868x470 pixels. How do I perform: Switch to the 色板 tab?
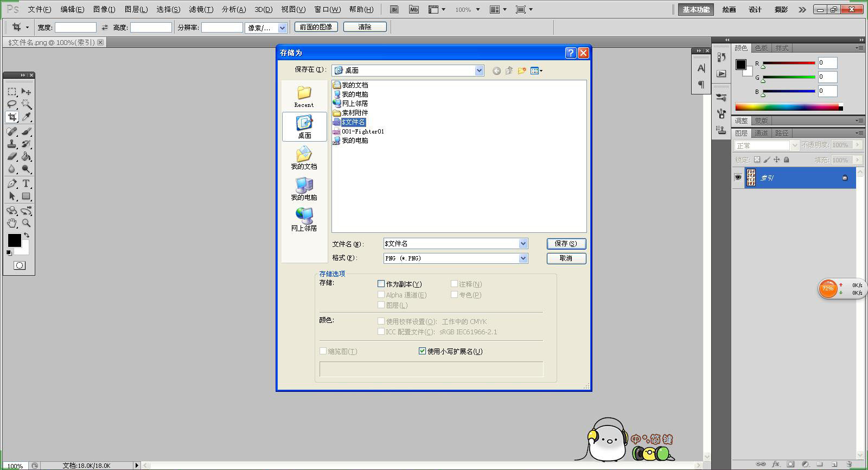click(761, 48)
